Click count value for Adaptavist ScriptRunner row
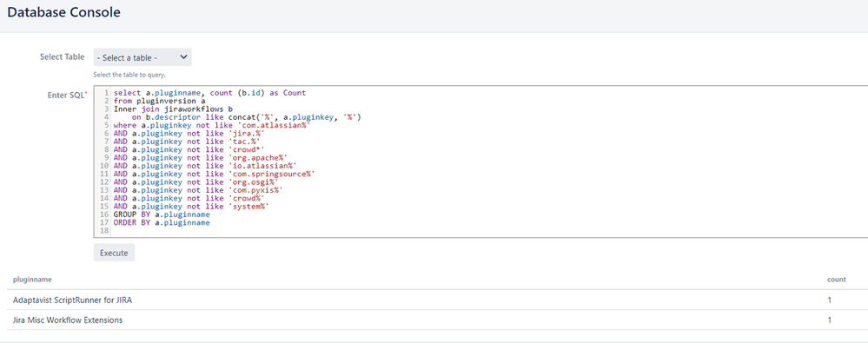This screenshot has height=343, width=868. pyautogui.click(x=829, y=300)
